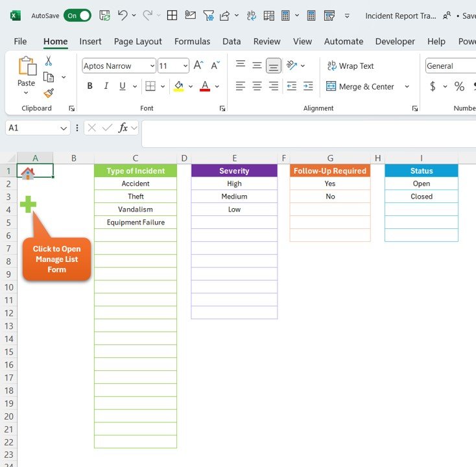Increase font size with the large A icon
The image size is (476, 467).
(x=198, y=66)
